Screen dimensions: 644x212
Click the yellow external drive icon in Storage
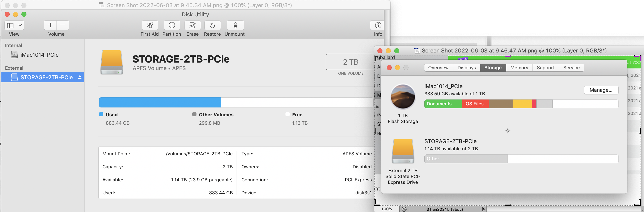(403, 151)
